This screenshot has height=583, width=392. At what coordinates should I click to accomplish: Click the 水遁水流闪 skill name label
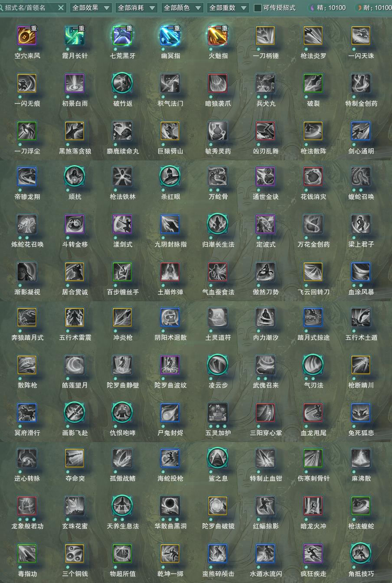(x=266, y=573)
